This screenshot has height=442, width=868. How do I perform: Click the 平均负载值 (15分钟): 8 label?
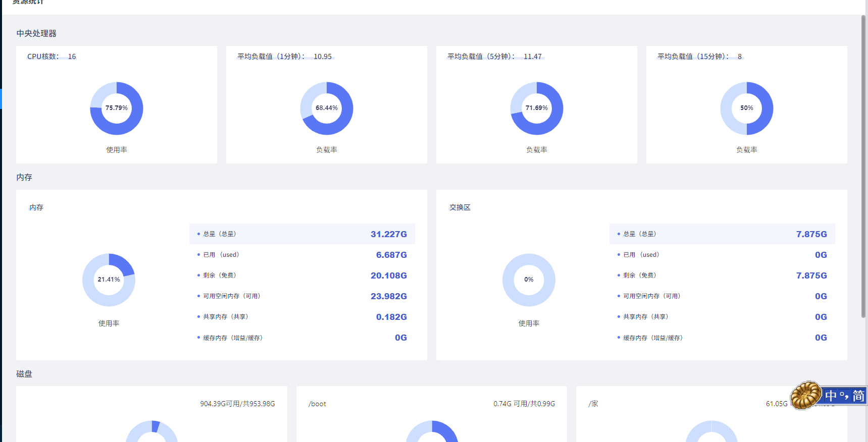[x=700, y=57]
